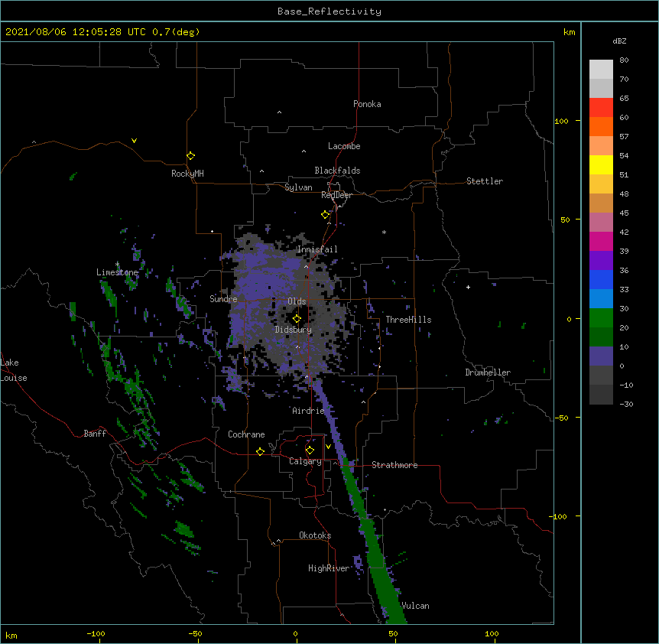Viewport: 659px width, 644px height.
Task: Click the Blackfalds city label
Action: (x=337, y=171)
